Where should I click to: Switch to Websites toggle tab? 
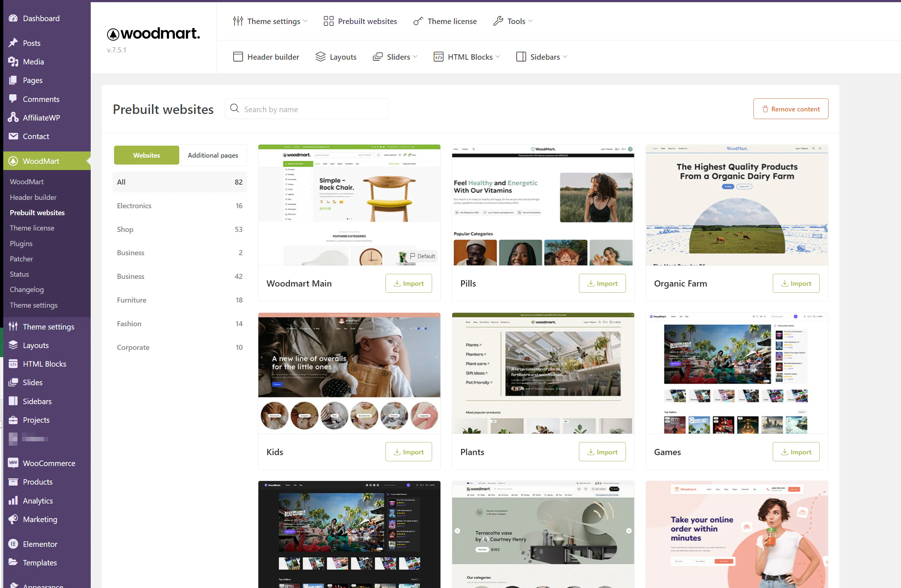pyautogui.click(x=146, y=155)
